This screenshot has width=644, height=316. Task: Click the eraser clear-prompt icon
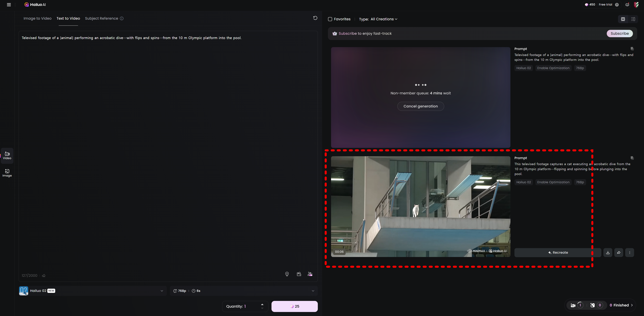click(44, 276)
